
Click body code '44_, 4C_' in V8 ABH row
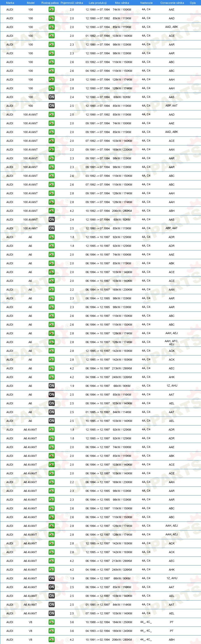point(146,639)
